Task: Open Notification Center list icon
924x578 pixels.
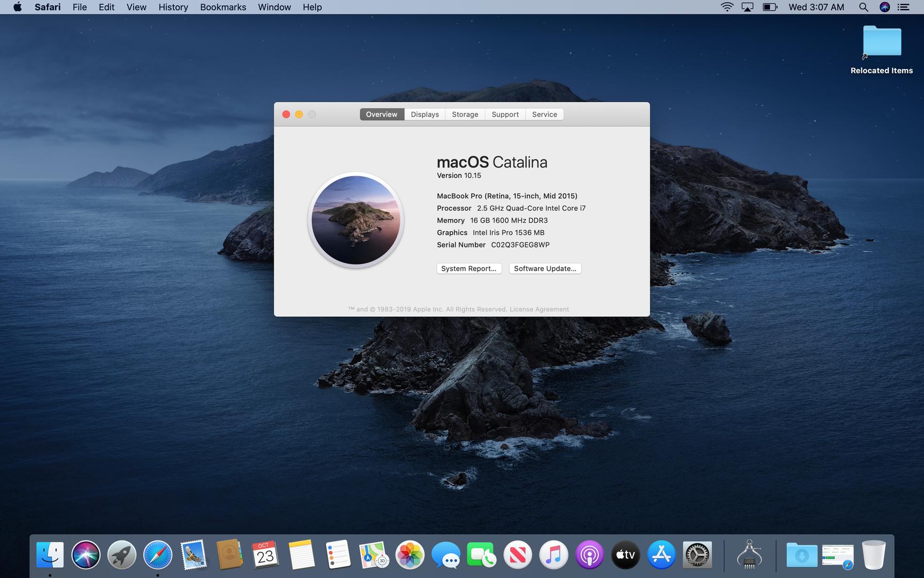Action: coord(903,7)
